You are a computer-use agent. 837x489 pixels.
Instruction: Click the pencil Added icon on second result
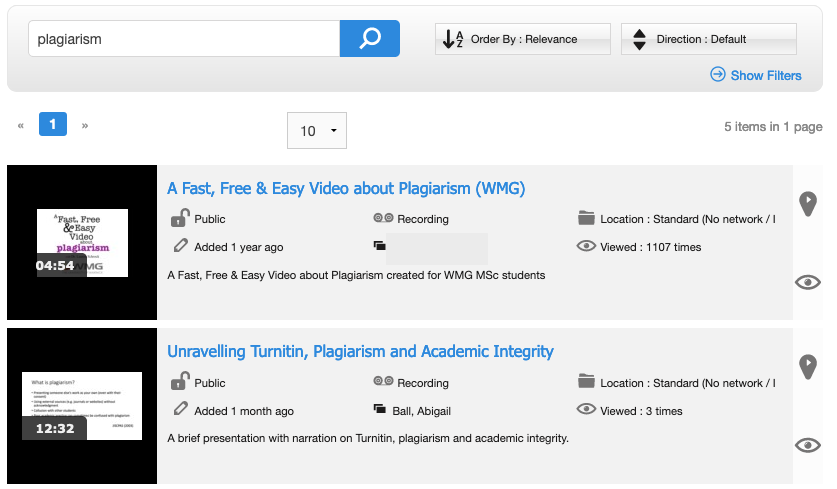[x=180, y=409]
